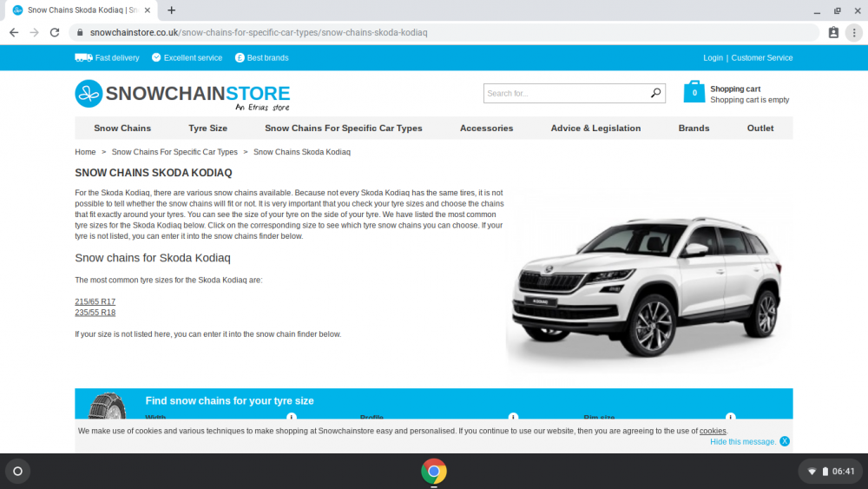This screenshot has height=489, width=868.
Task: Click the browser forward arrow
Action: 35,33
